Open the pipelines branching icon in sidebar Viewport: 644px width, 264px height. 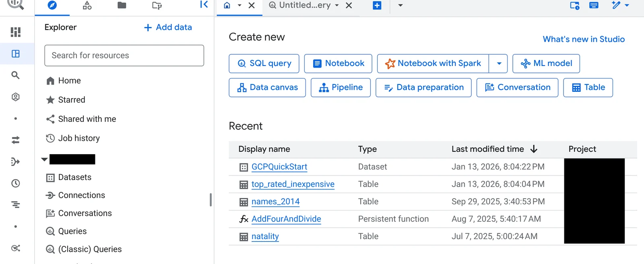(16, 162)
